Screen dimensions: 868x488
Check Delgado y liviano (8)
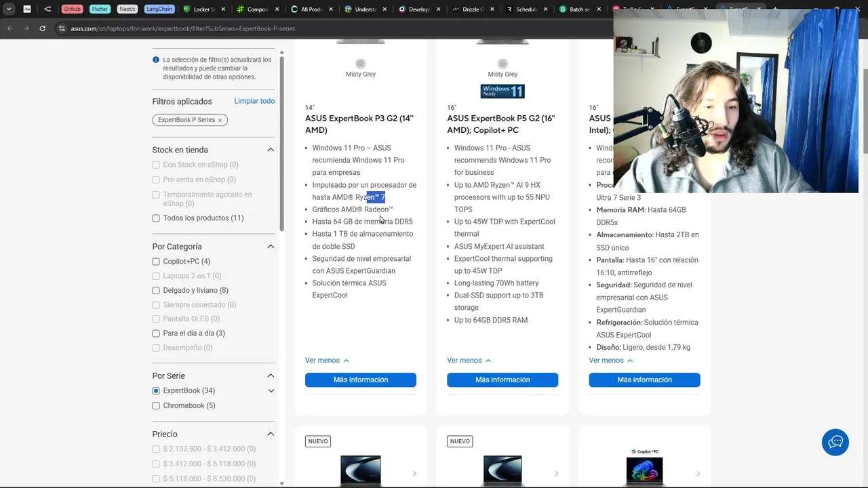(x=156, y=291)
